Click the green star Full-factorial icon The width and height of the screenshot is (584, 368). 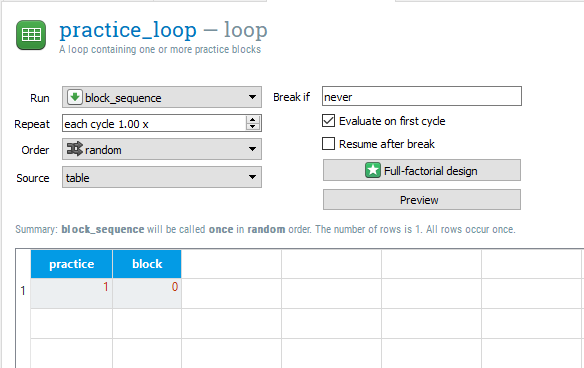373,170
